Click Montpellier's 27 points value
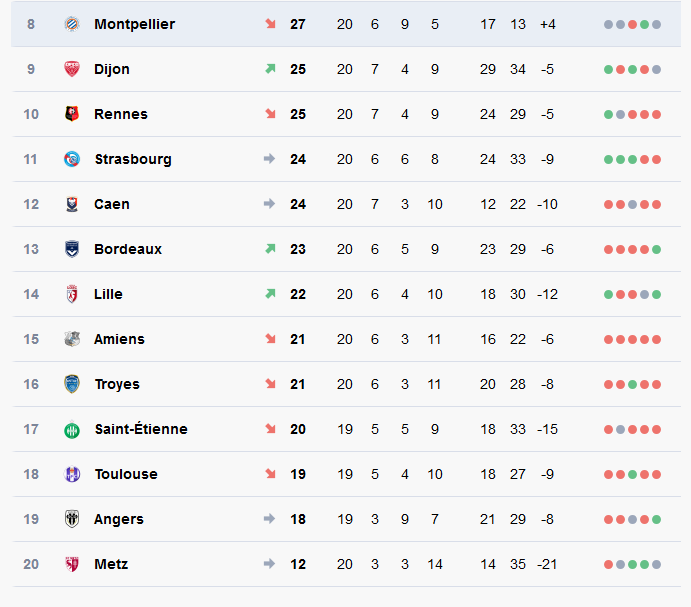Viewport: 691px width, 607px height. click(298, 24)
